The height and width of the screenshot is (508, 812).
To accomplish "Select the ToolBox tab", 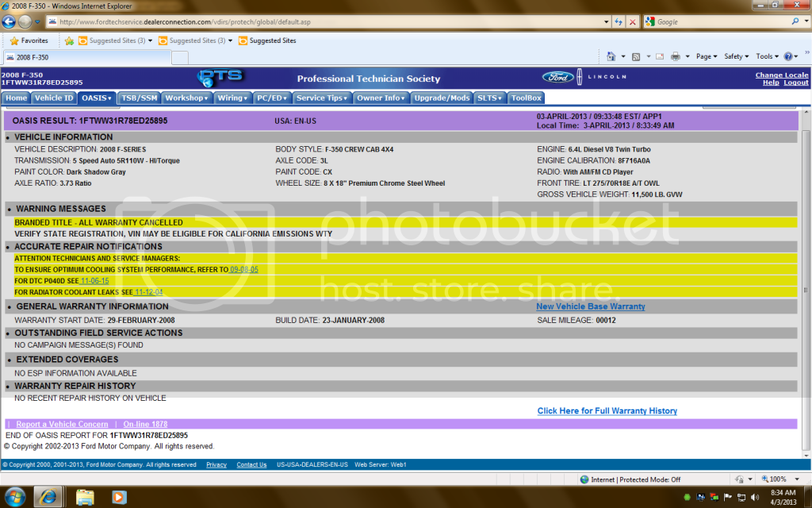I will 527,98.
